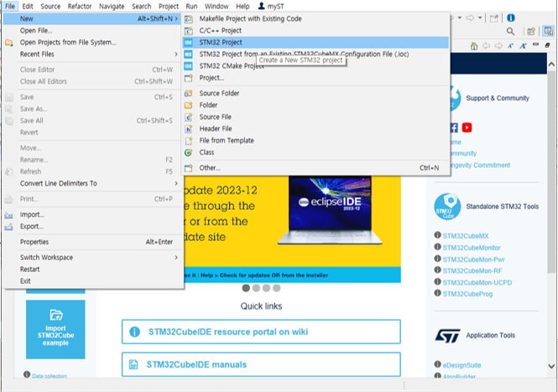Select the first carousel dot indicator
Image resolution: width=558 pixels, height=392 pixels.
point(246,288)
